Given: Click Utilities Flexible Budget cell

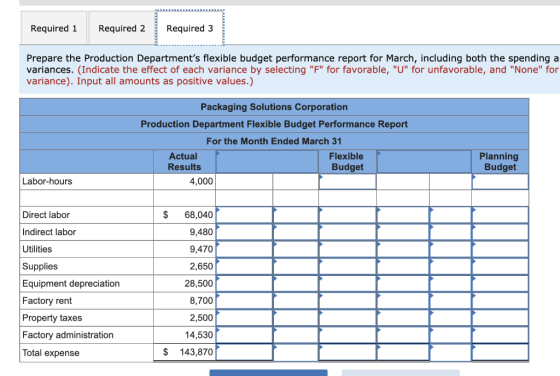Looking at the screenshot, I should tap(347, 249).
